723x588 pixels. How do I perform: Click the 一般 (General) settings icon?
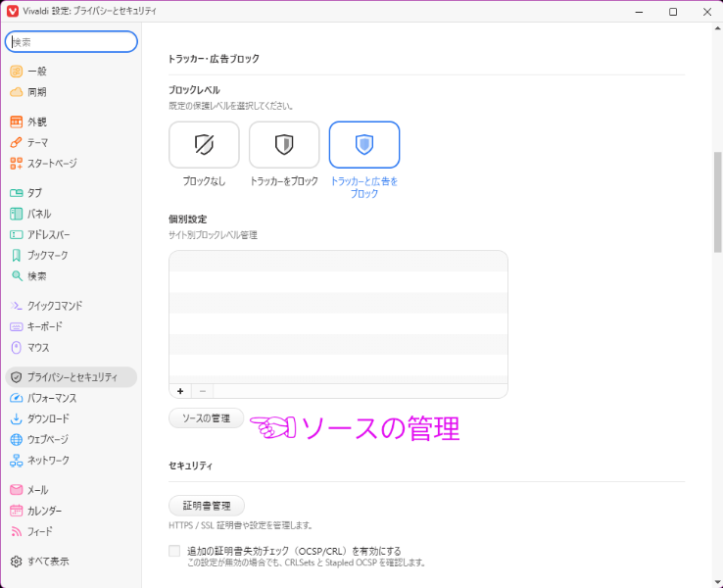16,72
